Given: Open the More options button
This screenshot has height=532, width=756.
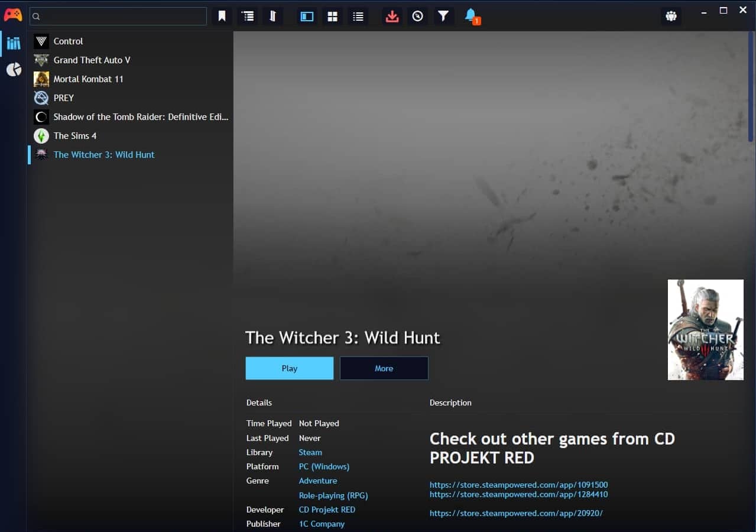Looking at the screenshot, I should pyautogui.click(x=384, y=368).
